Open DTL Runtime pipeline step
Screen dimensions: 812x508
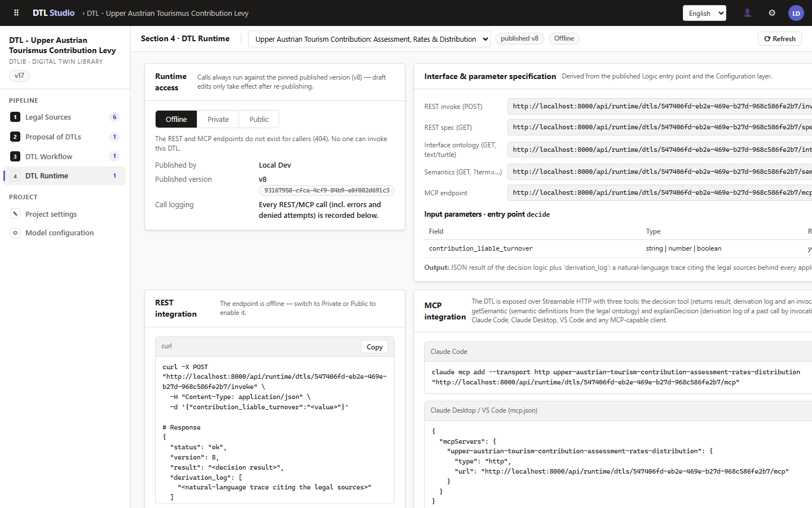65,176
